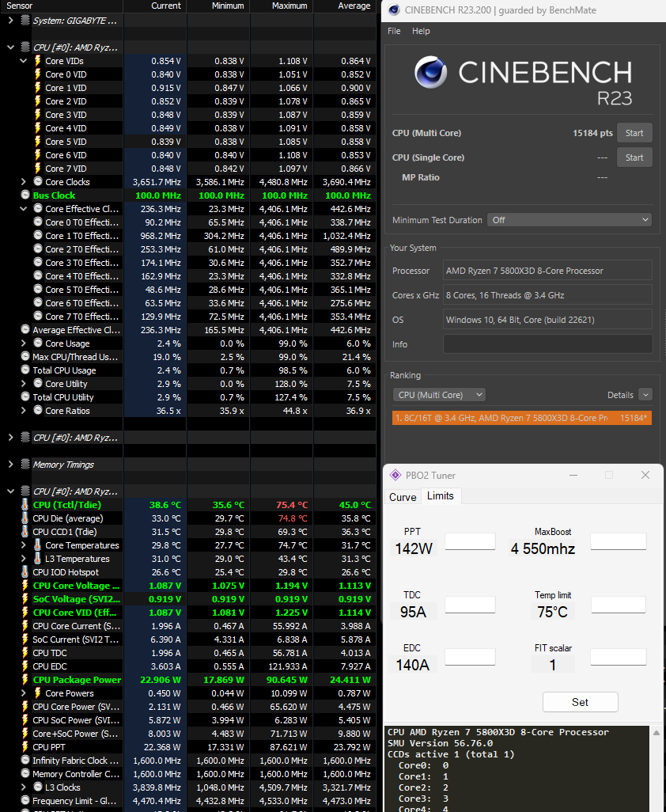Click the Max CPU/Thread Usage icon
This screenshot has height=812, width=666.
[x=25, y=356]
